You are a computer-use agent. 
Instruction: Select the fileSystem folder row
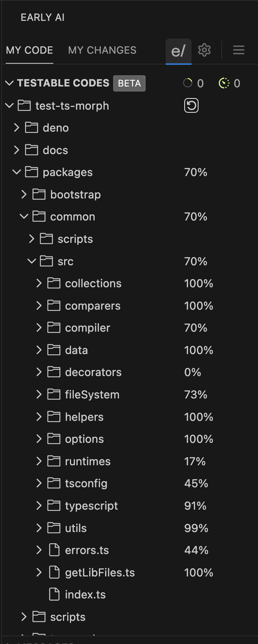(x=92, y=395)
